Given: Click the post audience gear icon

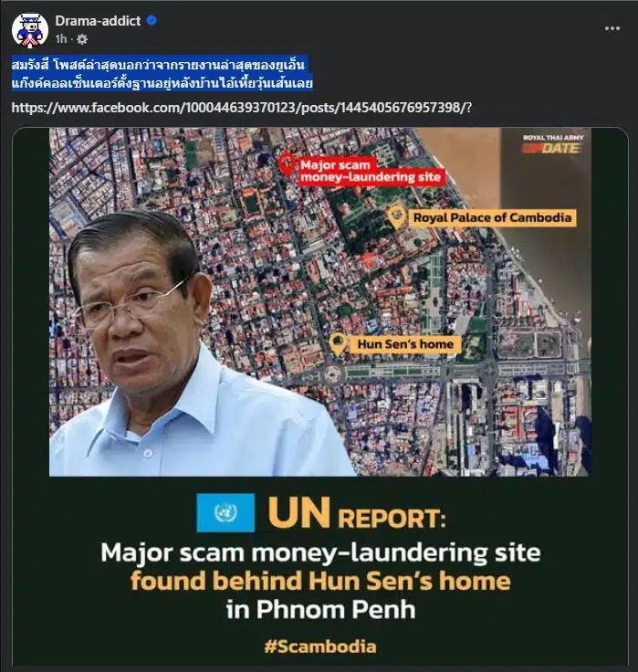Looking at the screenshot, I should point(82,39).
